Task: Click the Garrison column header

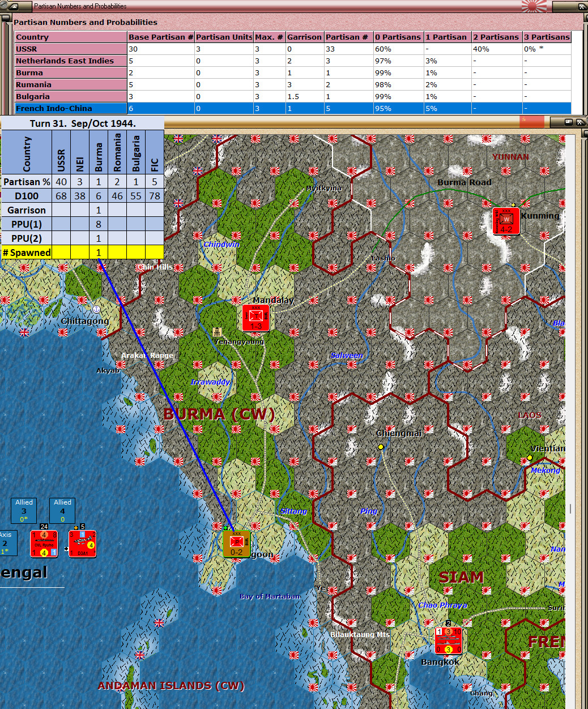Action: (304, 37)
